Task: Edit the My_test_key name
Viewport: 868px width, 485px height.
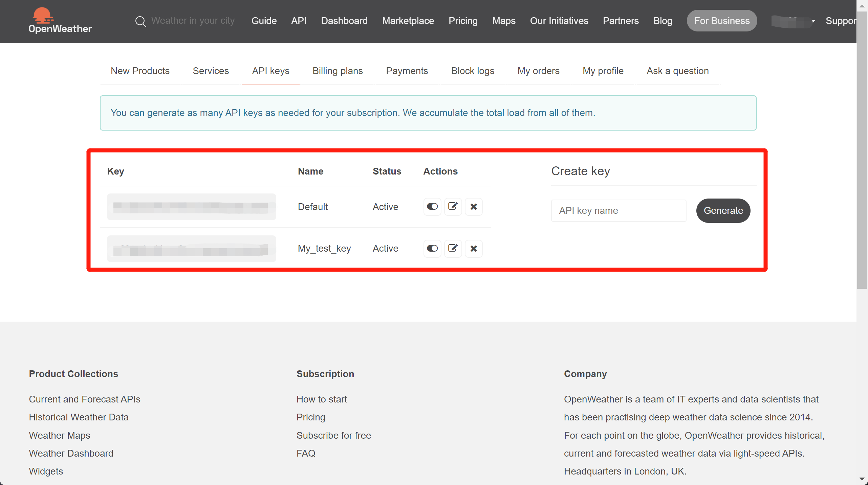Action: coord(453,248)
